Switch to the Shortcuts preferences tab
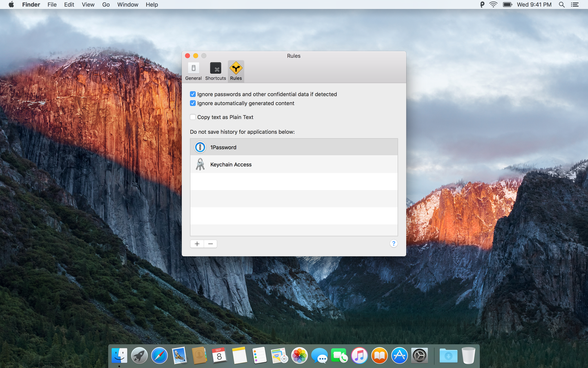This screenshot has width=588, height=368. [x=215, y=72]
